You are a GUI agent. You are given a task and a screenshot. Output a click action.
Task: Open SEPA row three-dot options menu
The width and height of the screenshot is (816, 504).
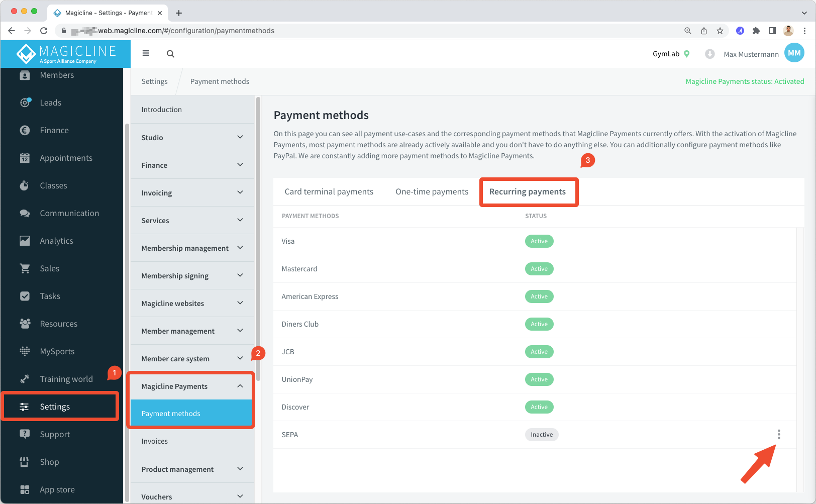click(779, 435)
